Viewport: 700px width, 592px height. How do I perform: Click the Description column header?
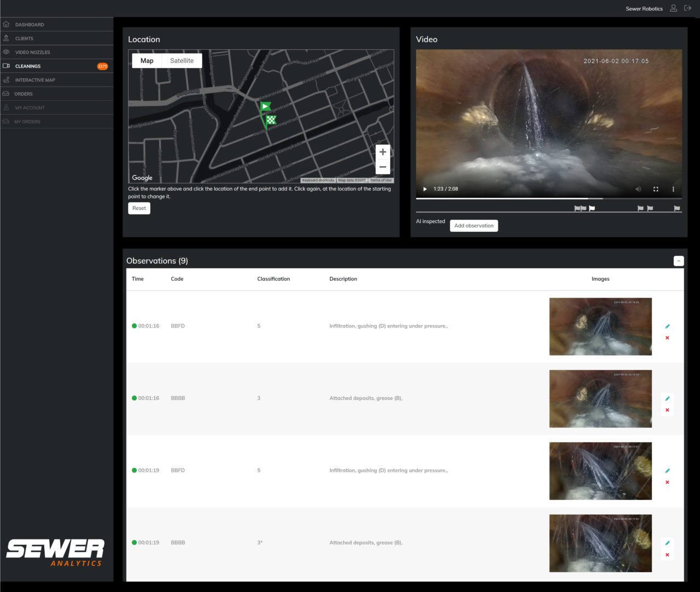click(x=343, y=279)
